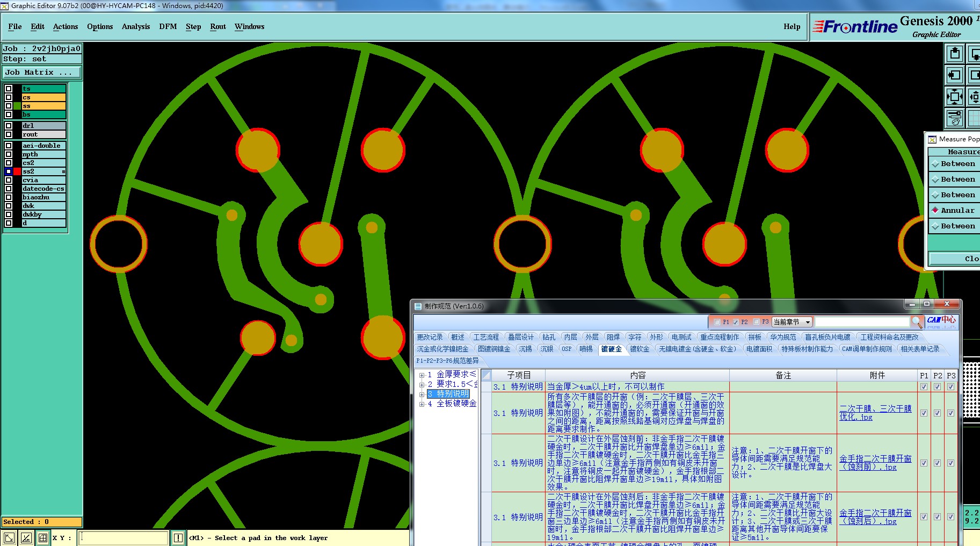Click the 备注 column header
The height and width of the screenshot is (546, 980).
783,375
